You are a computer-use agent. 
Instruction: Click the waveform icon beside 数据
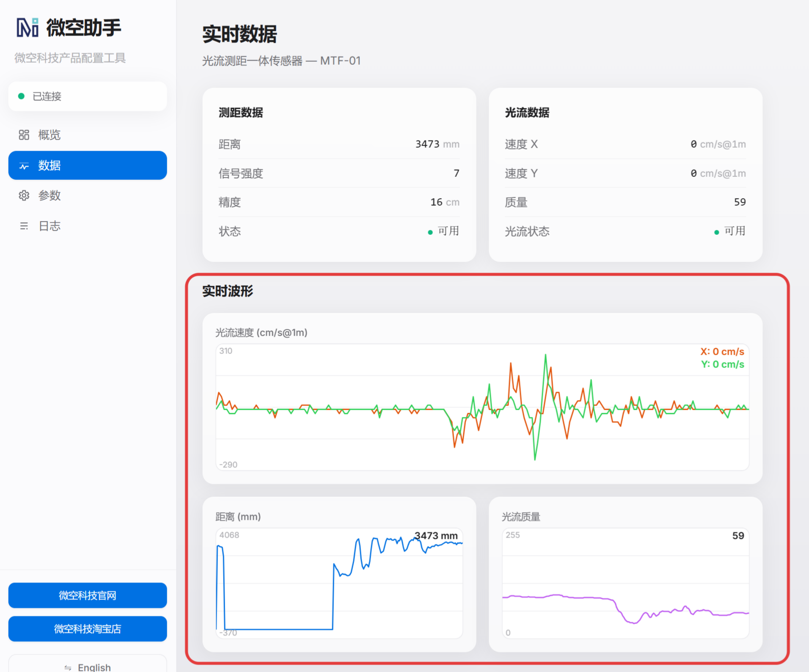(24, 165)
